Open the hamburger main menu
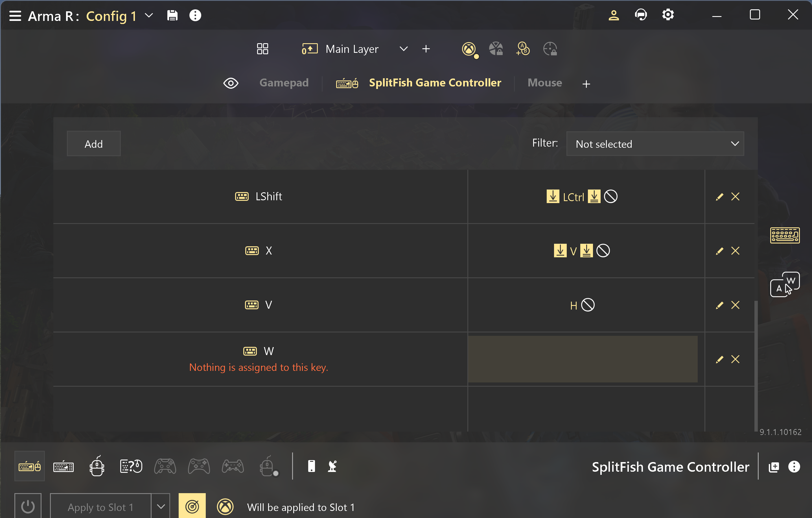The width and height of the screenshot is (812, 518). (x=15, y=16)
